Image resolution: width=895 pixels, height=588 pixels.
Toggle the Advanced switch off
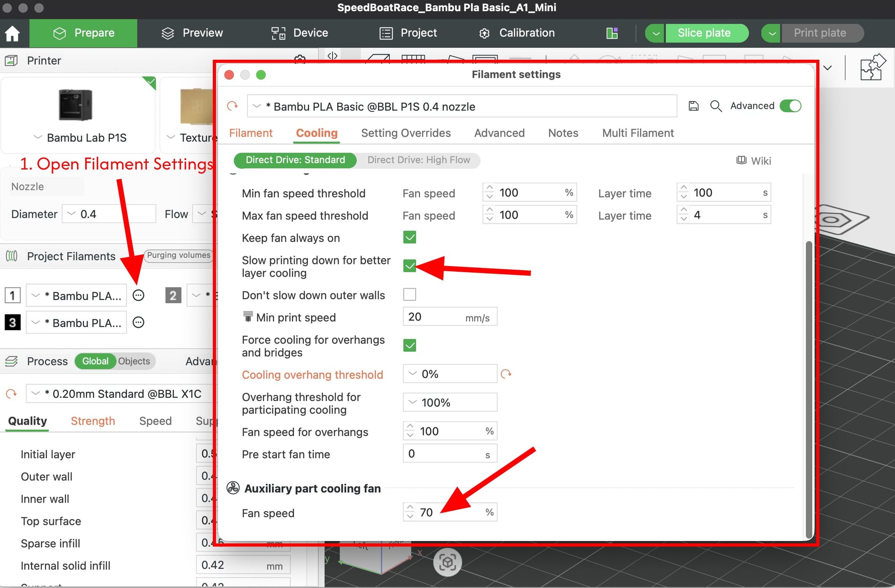coord(790,106)
